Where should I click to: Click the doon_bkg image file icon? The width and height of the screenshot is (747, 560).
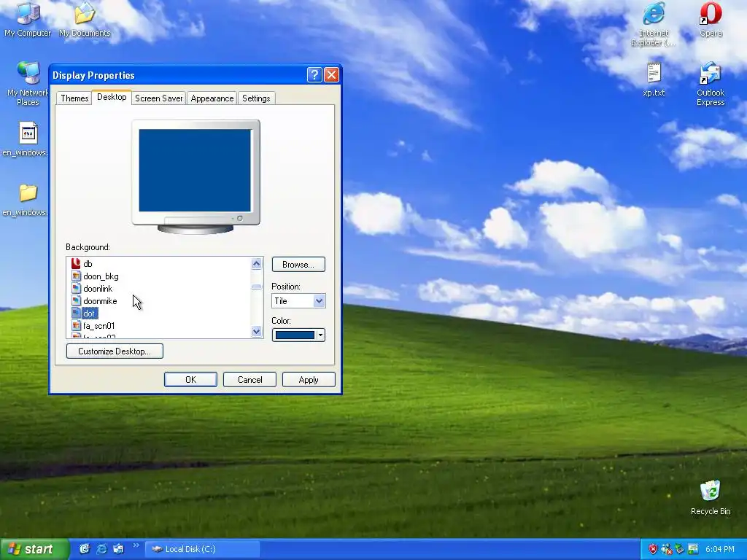click(x=76, y=276)
